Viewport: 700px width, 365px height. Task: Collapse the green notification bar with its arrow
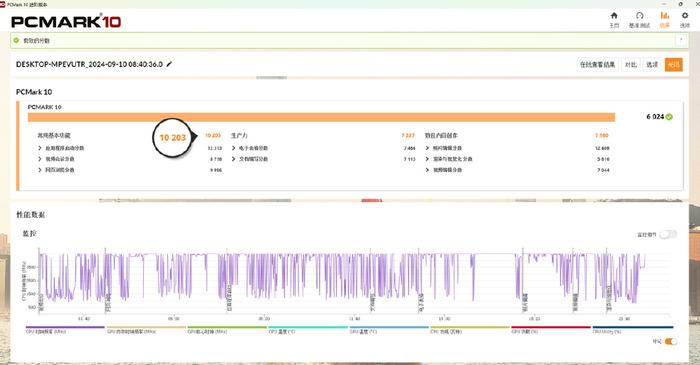[x=681, y=41]
